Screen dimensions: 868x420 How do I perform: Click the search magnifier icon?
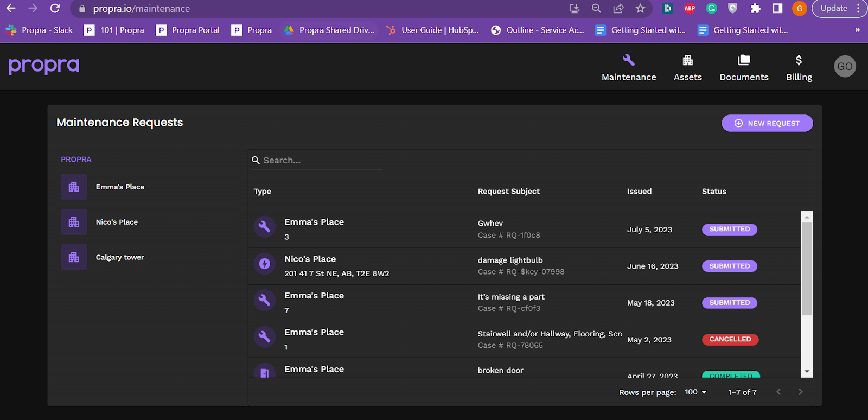(256, 160)
